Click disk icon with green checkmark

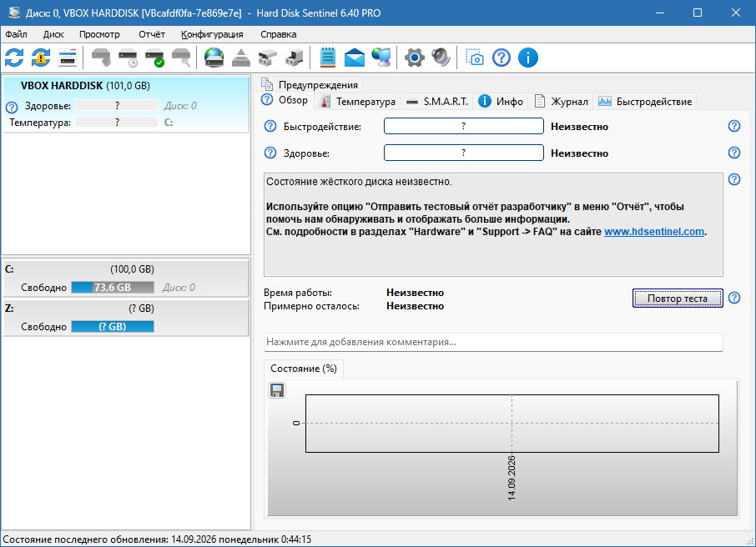[x=154, y=58]
